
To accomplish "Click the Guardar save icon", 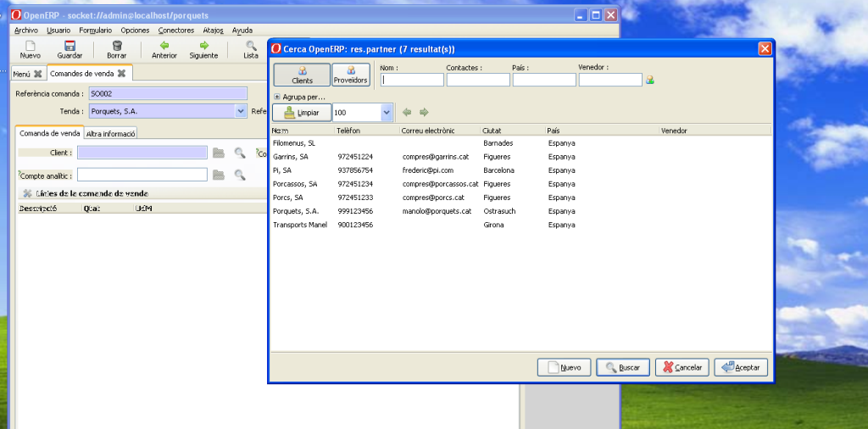I will pos(70,46).
